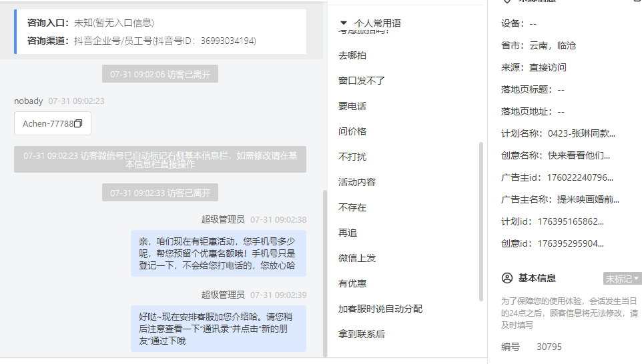Select quick phrase 活动内容

pos(357,183)
